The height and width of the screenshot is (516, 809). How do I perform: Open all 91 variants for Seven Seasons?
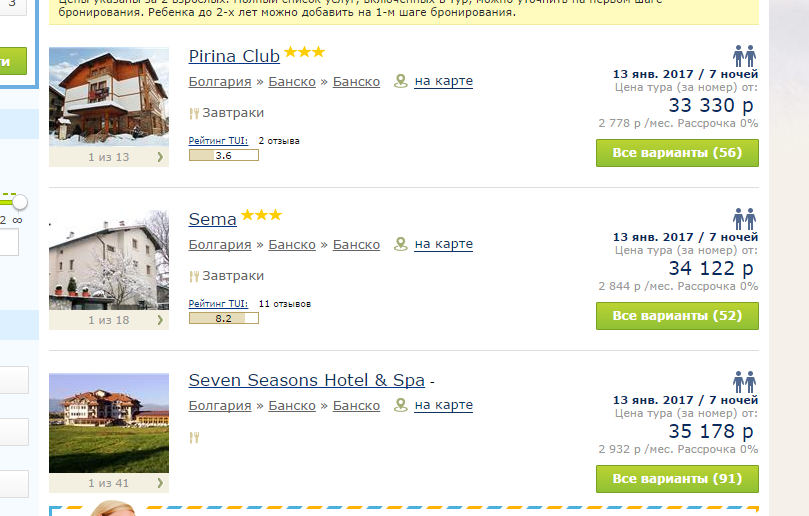[x=677, y=479]
